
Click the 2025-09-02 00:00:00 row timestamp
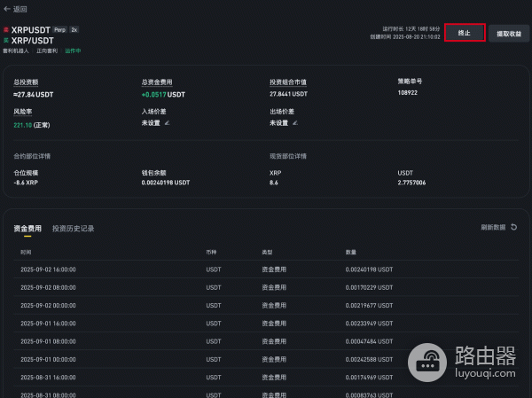click(48, 306)
